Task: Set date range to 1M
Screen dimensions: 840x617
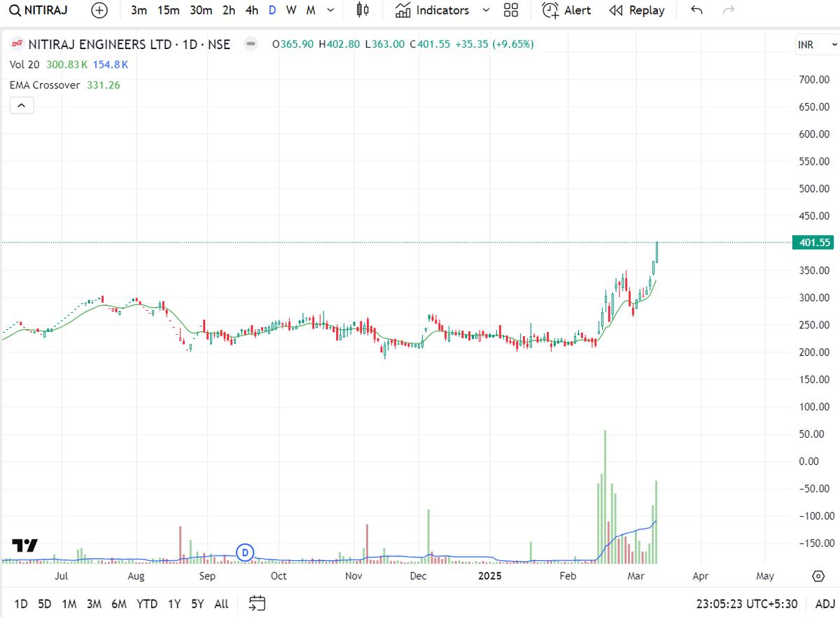Action: 69,603
